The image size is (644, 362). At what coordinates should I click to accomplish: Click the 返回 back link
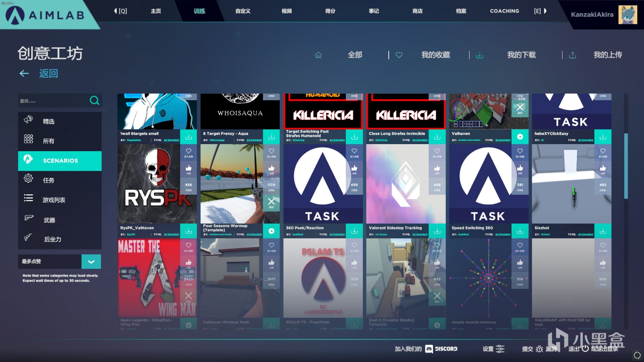pos(49,73)
